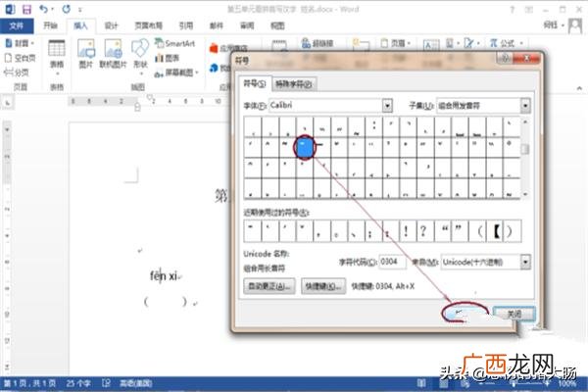Viewport: 588px width, 392px height.
Task: Open the font dropdown showing Calibri
Action: tap(387, 106)
